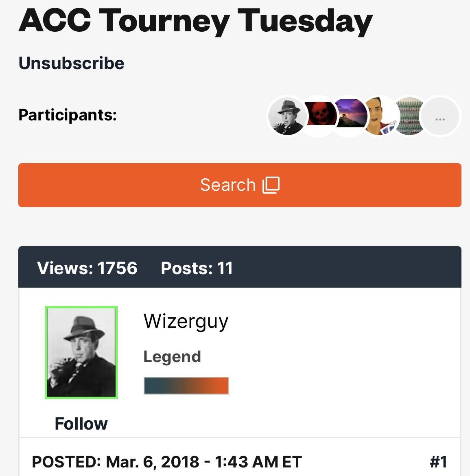Image resolution: width=470 pixels, height=476 pixels.
Task: Open the purple sunset participant avatar
Action: [350, 115]
